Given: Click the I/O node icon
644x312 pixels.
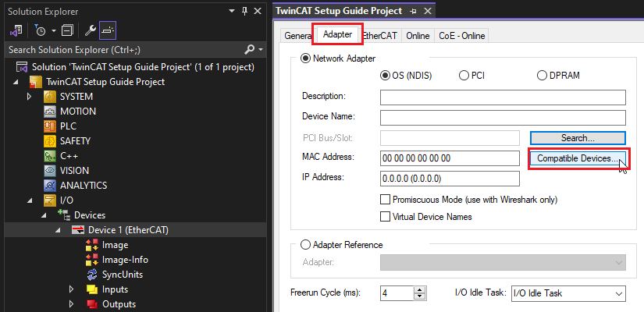Looking at the screenshot, I should [x=50, y=200].
